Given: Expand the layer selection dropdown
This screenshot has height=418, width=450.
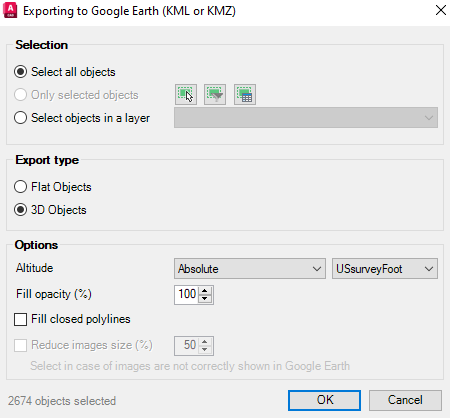Looking at the screenshot, I should pyautogui.click(x=306, y=117).
